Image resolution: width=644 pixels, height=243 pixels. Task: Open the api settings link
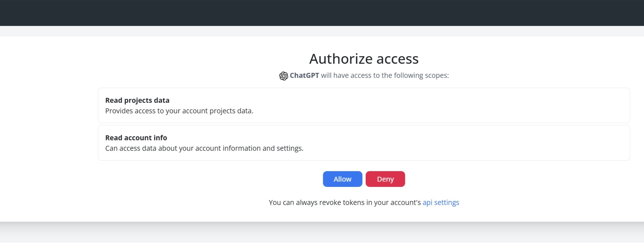pyautogui.click(x=441, y=202)
